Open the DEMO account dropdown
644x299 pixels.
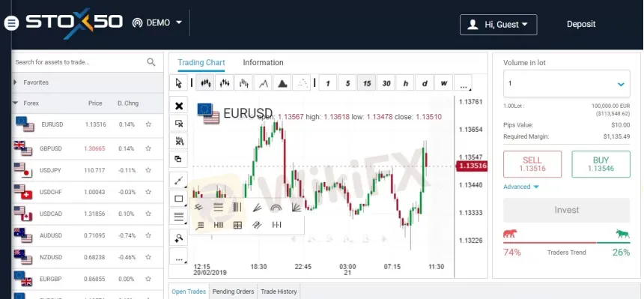coord(157,22)
